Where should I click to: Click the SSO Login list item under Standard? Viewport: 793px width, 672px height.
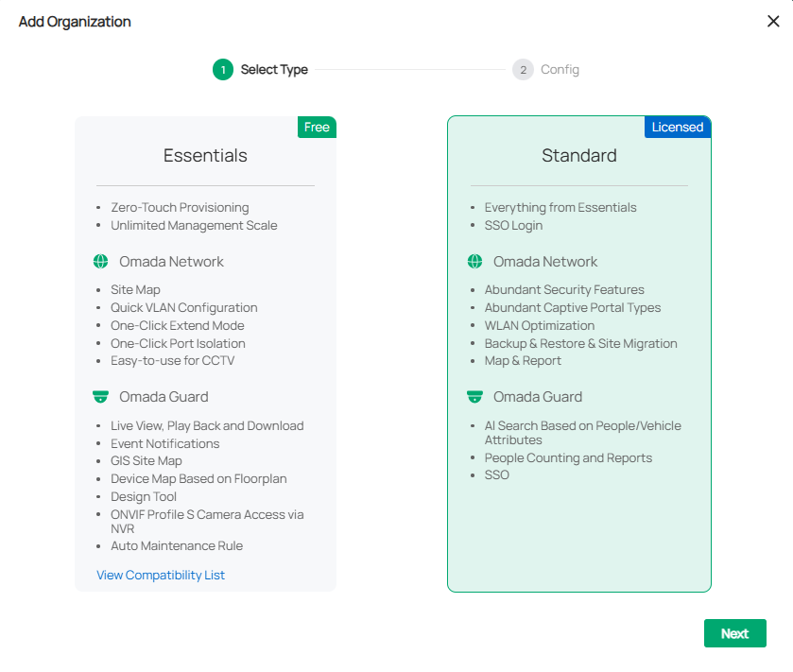[513, 226]
